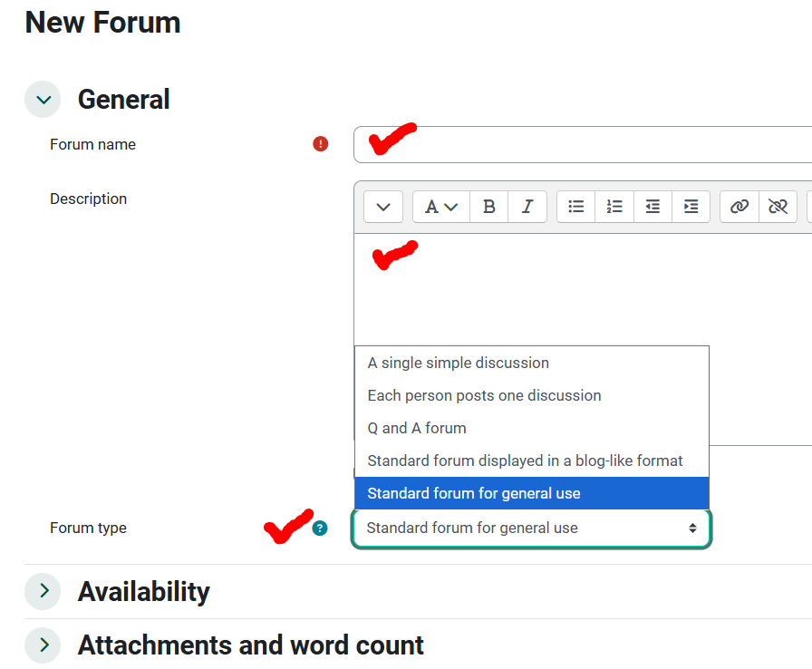Toggle bold formatting in the description editor
The image size is (812, 669).
click(x=488, y=207)
